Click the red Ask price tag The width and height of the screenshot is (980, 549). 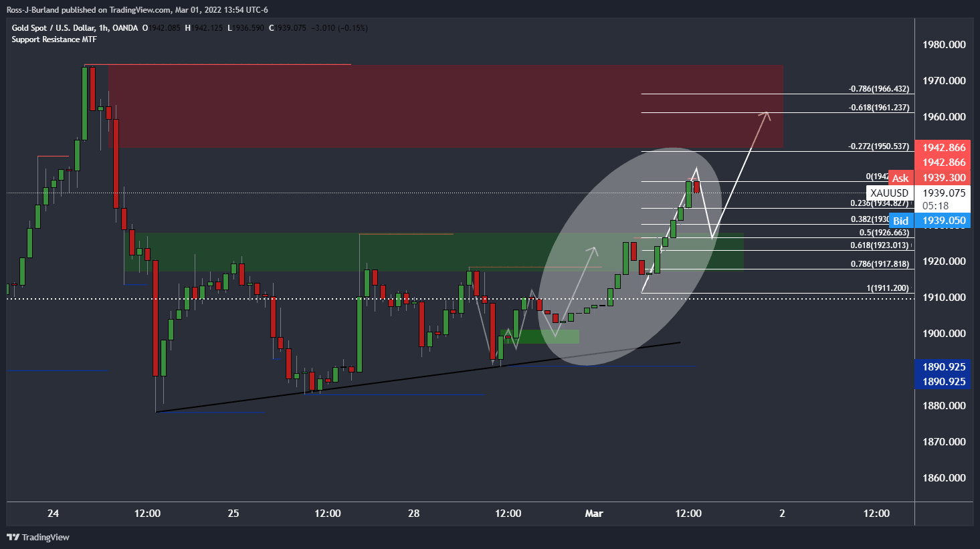pos(900,178)
